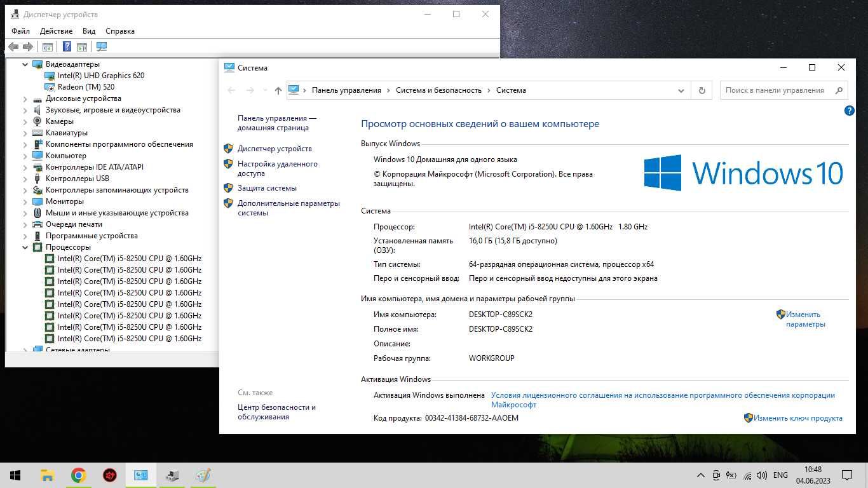Click the last Intel Core i5-8250U processor entry
868x488 pixels.
pos(130,339)
